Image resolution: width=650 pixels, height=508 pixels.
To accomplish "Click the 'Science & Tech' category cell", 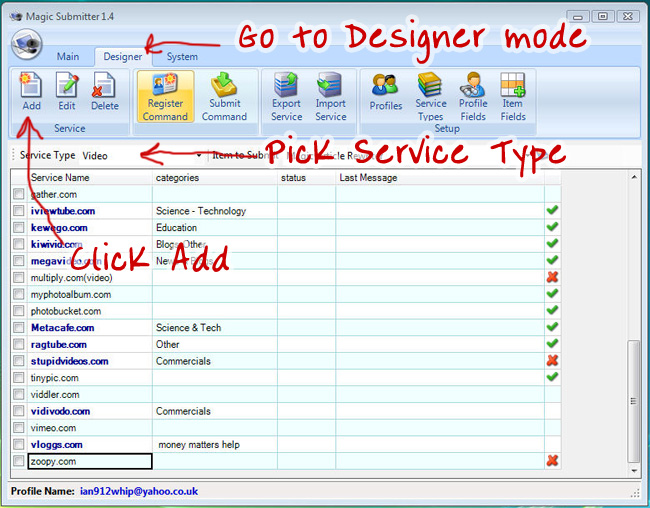I will [x=215, y=328].
